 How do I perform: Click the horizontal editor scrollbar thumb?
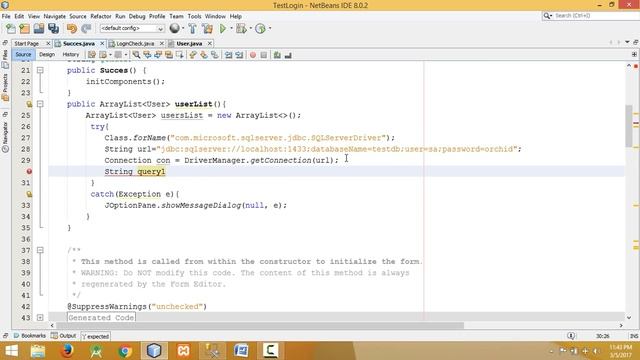[260, 326]
